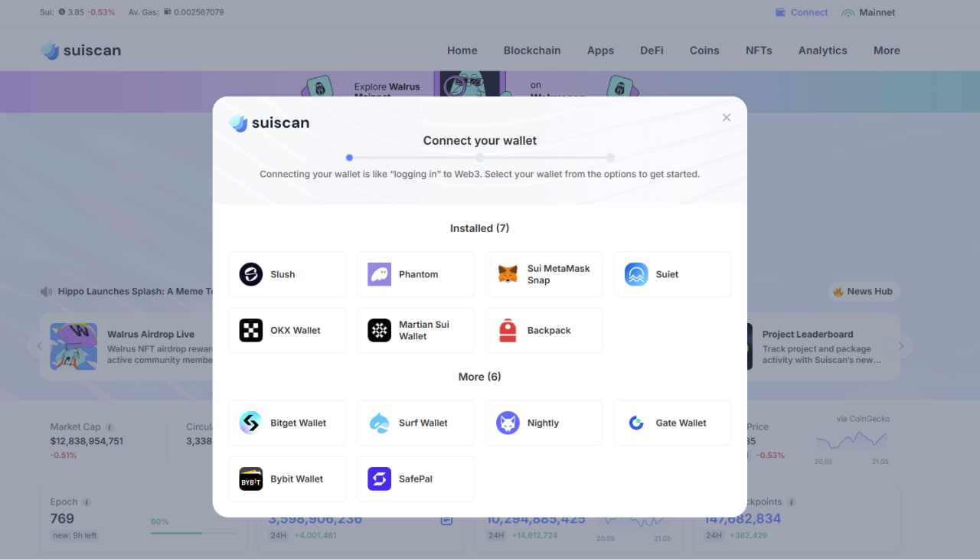Image resolution: width=980 pixels, height=559 pixels.
Task: Click the OKX Wallet icon
Action: click(x=251, y=330)
